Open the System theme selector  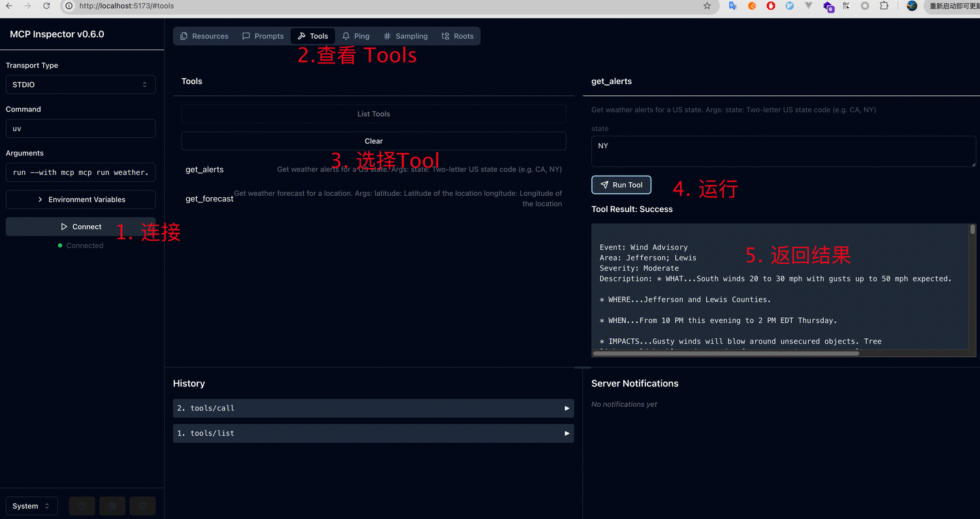[x=31, y=506]
